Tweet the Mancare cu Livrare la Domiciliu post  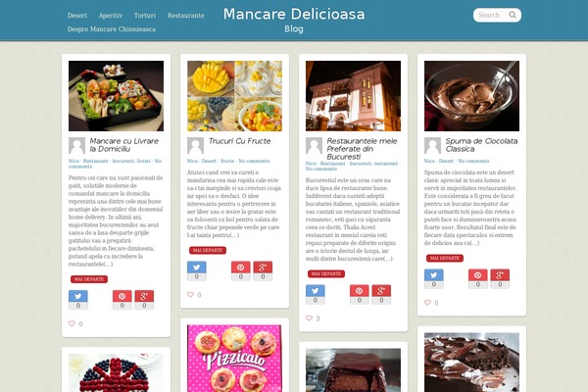coord(78,300)
